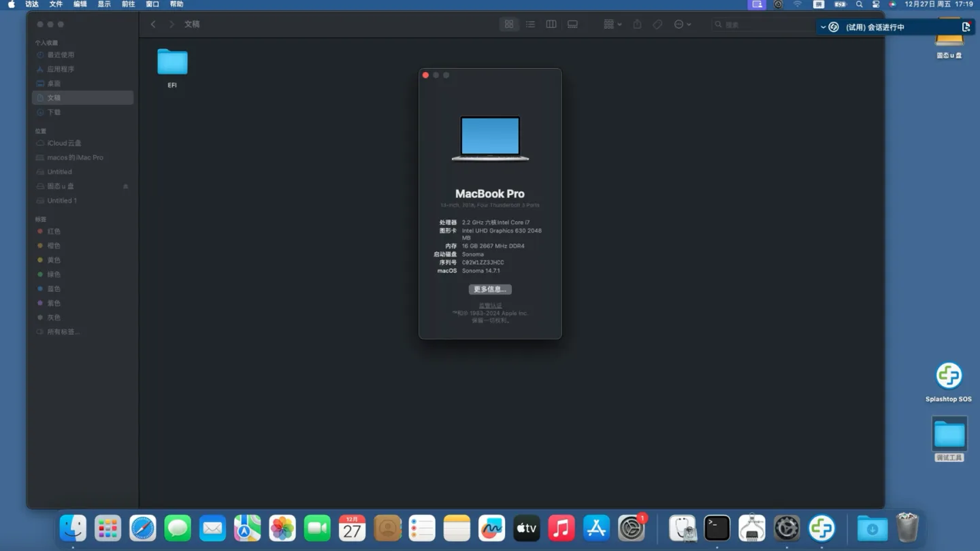Select the 红色 tag in sidebar
980x551 pixels.
[54, 231]
